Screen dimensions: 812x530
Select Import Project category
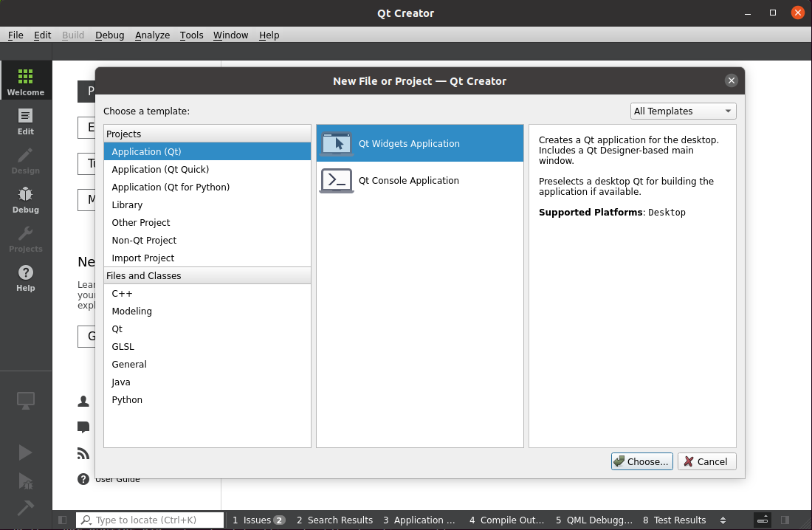click(207, 258)
